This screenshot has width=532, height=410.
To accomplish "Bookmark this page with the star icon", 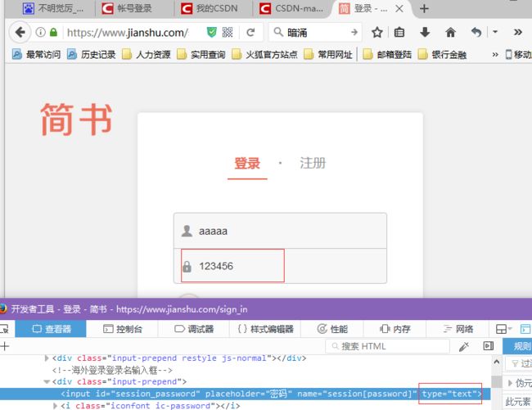I will [377, 32].
